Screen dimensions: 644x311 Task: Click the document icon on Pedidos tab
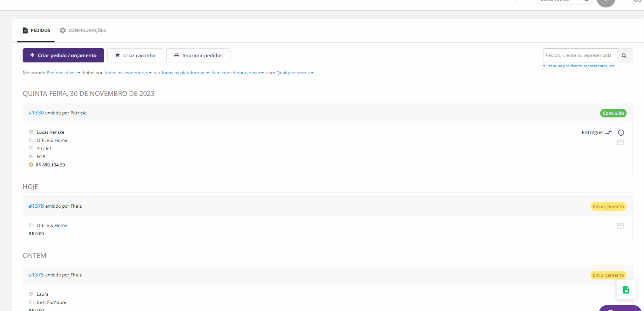click(x=25, y=30)
